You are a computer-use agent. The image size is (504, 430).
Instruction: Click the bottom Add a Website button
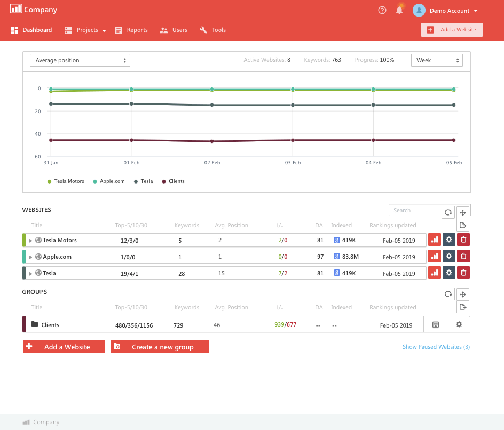click(x=64, y=346)
